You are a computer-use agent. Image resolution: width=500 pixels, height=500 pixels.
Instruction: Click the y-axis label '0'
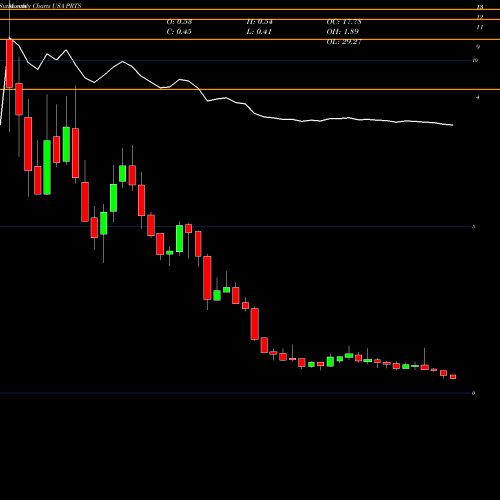pos(473,393)
